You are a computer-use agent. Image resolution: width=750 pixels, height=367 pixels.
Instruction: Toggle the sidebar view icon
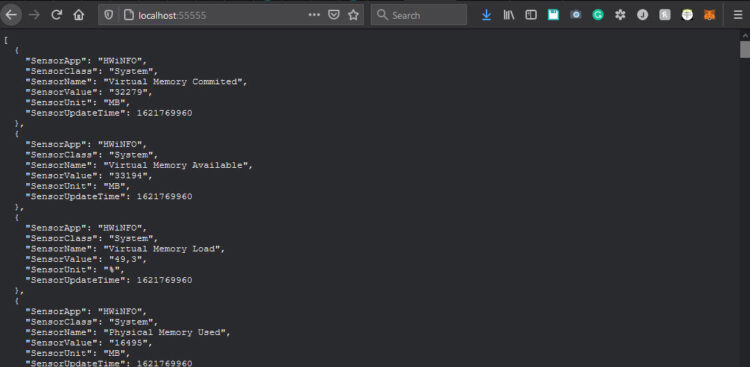pos(531,15)
